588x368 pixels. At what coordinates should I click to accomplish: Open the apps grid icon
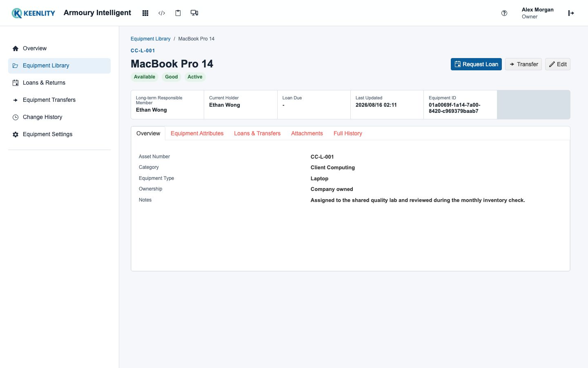pos(145,13)
